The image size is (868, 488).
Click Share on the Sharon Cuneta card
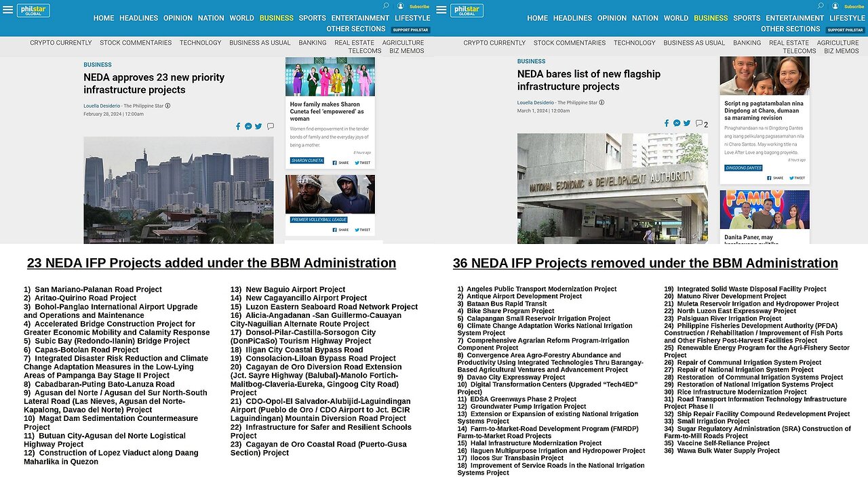341,163
